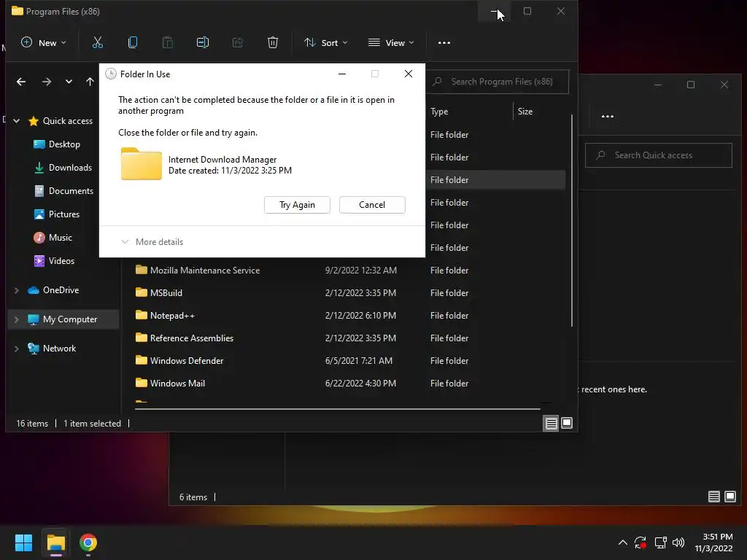Switch to details view in Program Files window
This screenshot has width=747, height=560.
(x=551, y=423)
